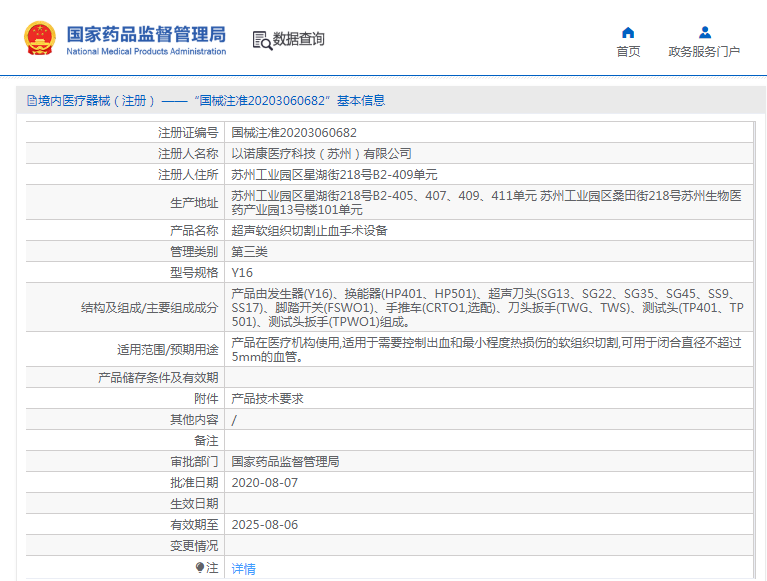The width and height of the screenshot is (767, 581).
Task: Click the 第三类 management category value
Action: point(249,251)
